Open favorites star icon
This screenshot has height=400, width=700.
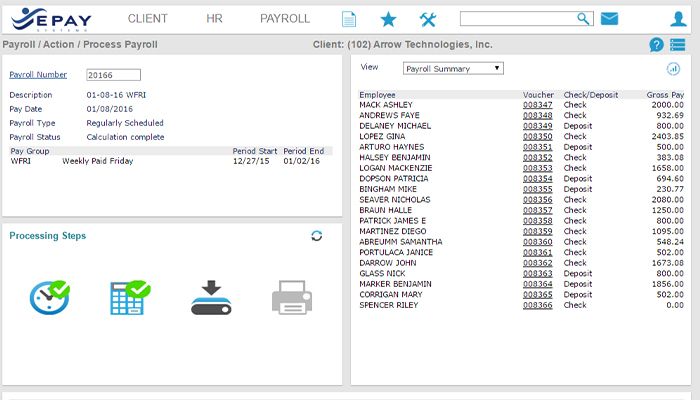coord(388,19)
